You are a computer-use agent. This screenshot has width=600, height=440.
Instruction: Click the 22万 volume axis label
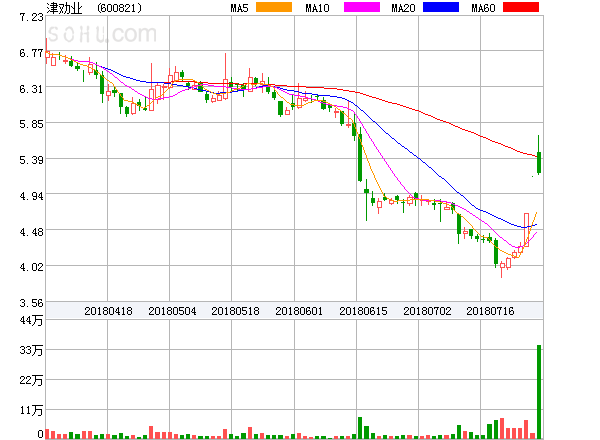tap(31, 380)
